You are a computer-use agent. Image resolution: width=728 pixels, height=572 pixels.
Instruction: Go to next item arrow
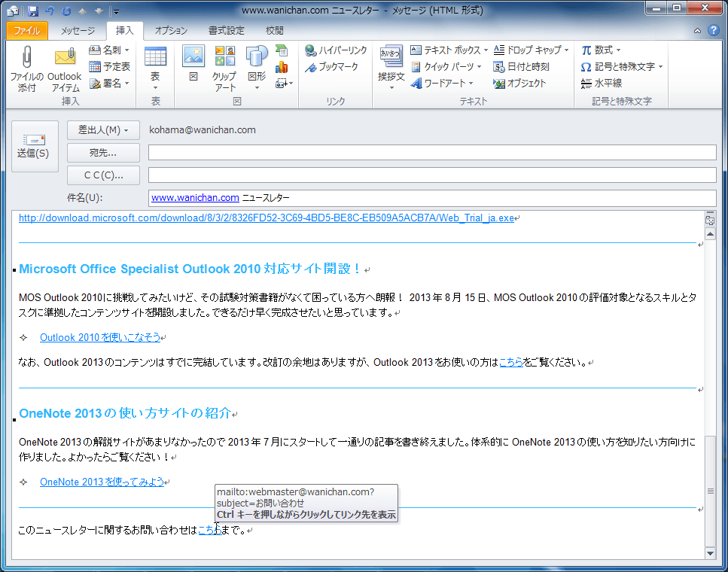(99, 11)
